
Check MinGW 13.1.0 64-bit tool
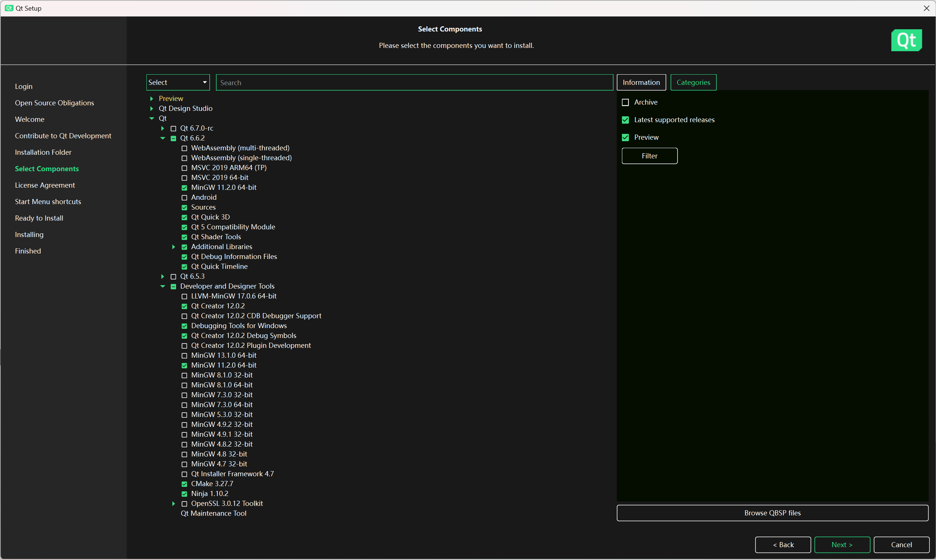point(184,356)
